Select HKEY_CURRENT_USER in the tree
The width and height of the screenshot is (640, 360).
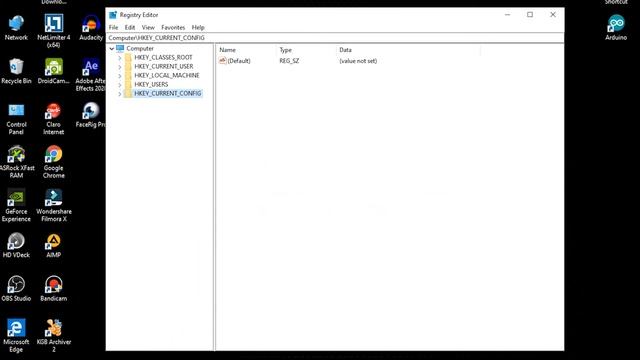(x=164, y=67)
